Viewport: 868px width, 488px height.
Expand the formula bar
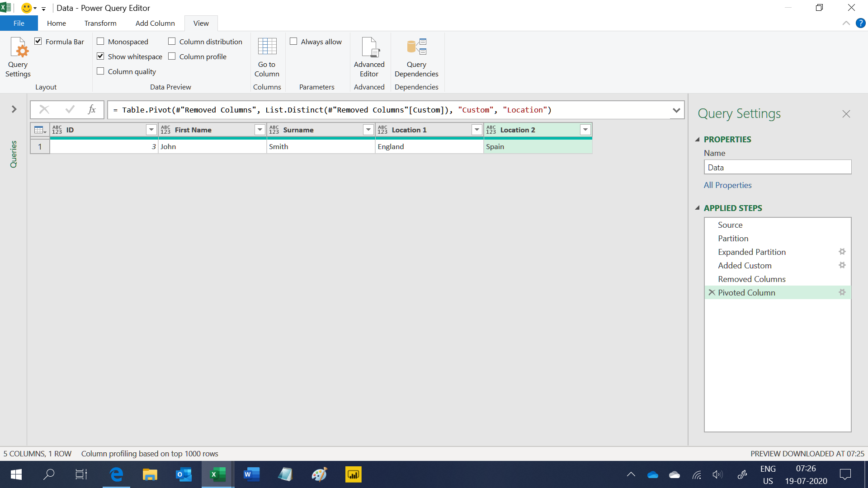coord(676,110)
